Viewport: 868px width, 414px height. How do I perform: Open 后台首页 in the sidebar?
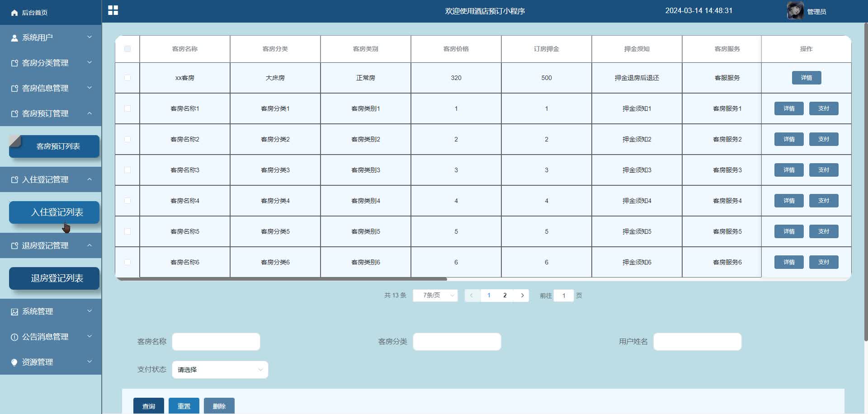35,13
